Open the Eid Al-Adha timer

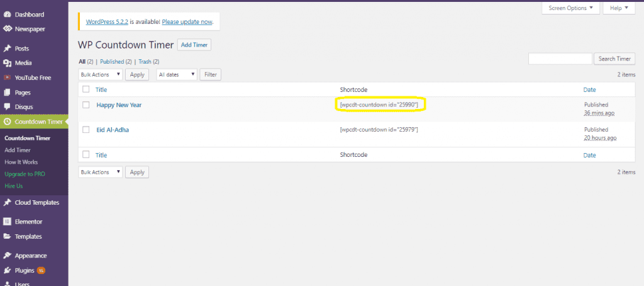tap(113, 130)
